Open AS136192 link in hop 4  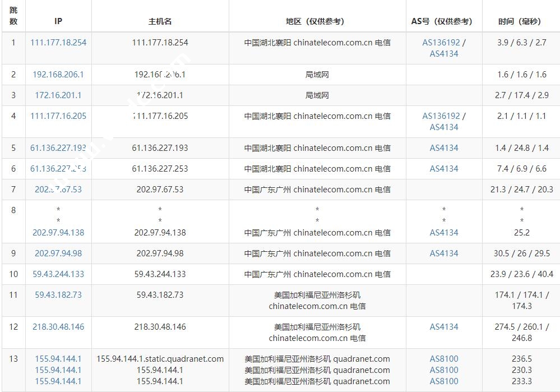(x=441, y=116)
